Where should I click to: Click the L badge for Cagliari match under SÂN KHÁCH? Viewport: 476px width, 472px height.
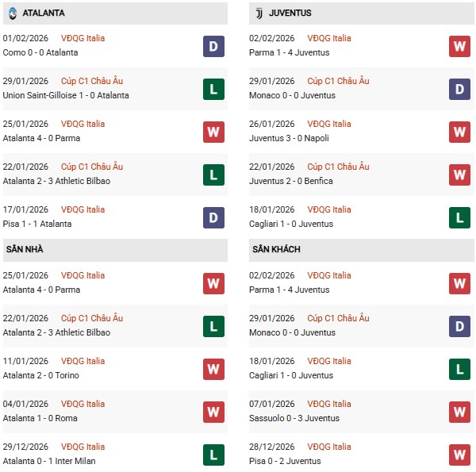(459, 369)
